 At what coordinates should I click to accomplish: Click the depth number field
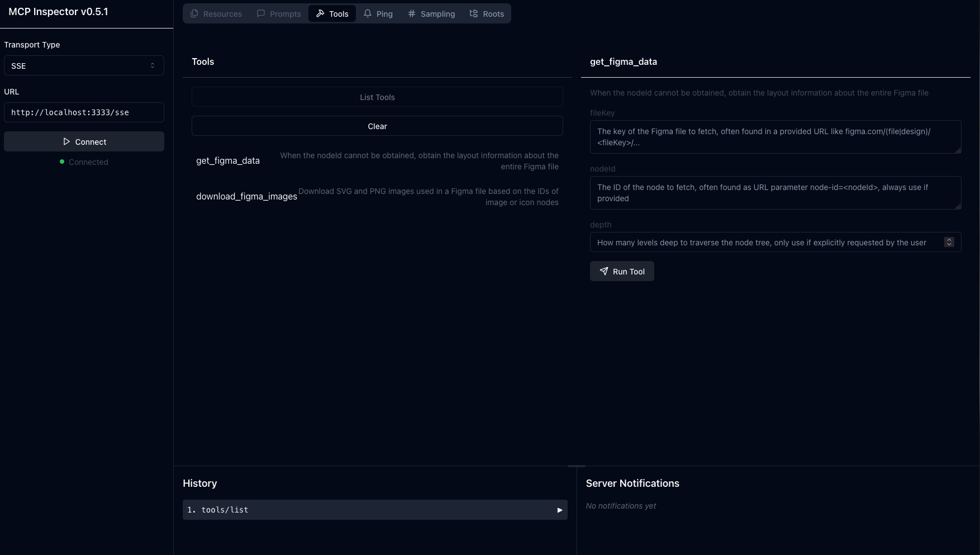776,242
